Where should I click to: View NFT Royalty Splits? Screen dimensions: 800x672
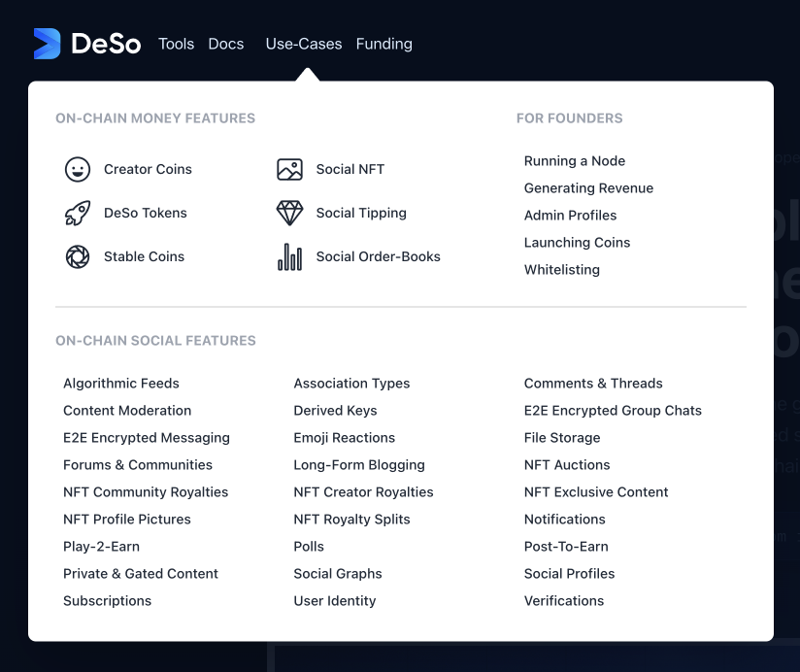point(351,519)
